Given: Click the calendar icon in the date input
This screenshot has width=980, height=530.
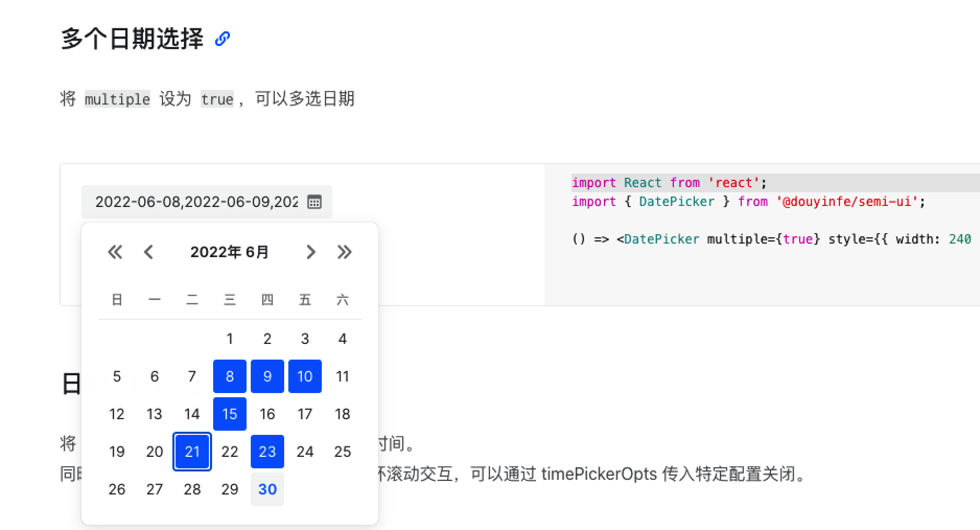Looking at the screenshot, I should [x=314, y=202].
